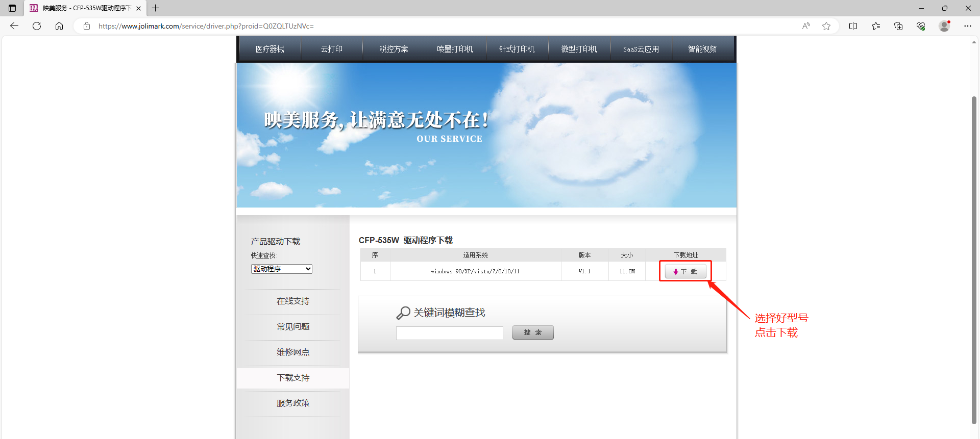Select 医疗器械 in the navigation bar
980x439 pixels.
(269, 49)
